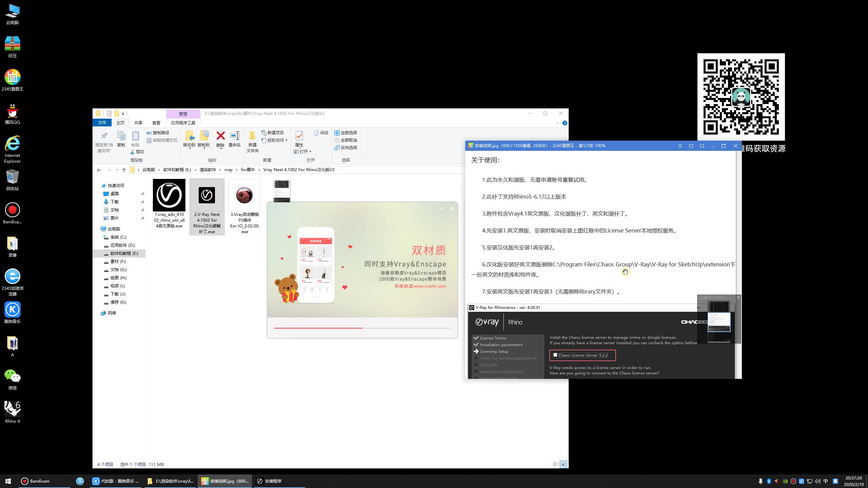Select 下载 (J:) drive in navigation pane
This screenshot has height=488, width=868.
[x=118, y=294]
